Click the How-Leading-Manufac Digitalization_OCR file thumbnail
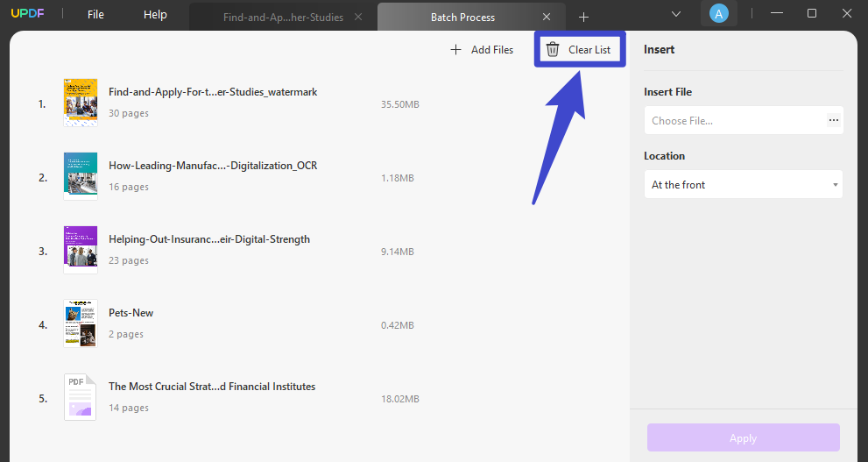This screenshot has height=462, width=868. [x=80, y=176]
